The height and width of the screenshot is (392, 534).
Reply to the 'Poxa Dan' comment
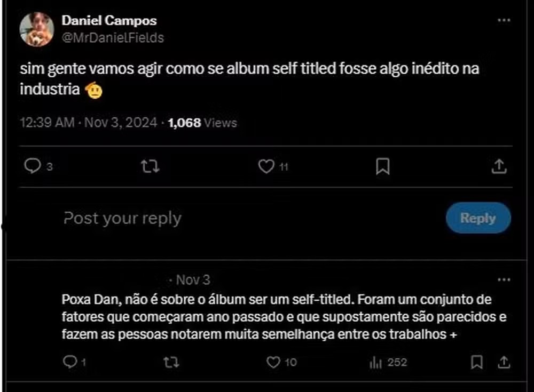[x=70, y=363]
